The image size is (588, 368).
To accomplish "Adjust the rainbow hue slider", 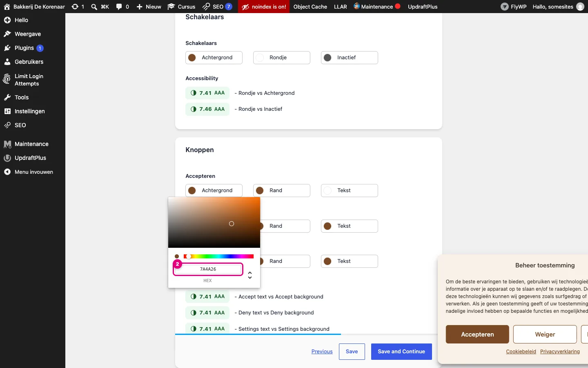I will tap(218, 256).
